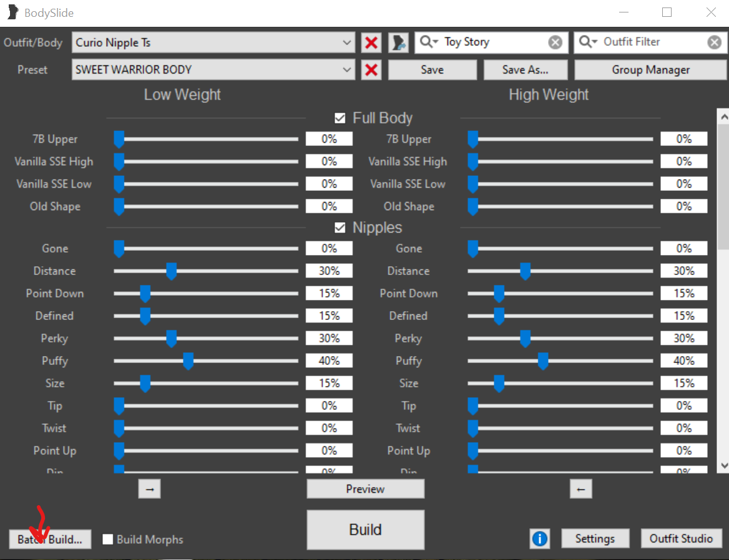
Task: Expand the Preset dropdown list
Action: 346,70
